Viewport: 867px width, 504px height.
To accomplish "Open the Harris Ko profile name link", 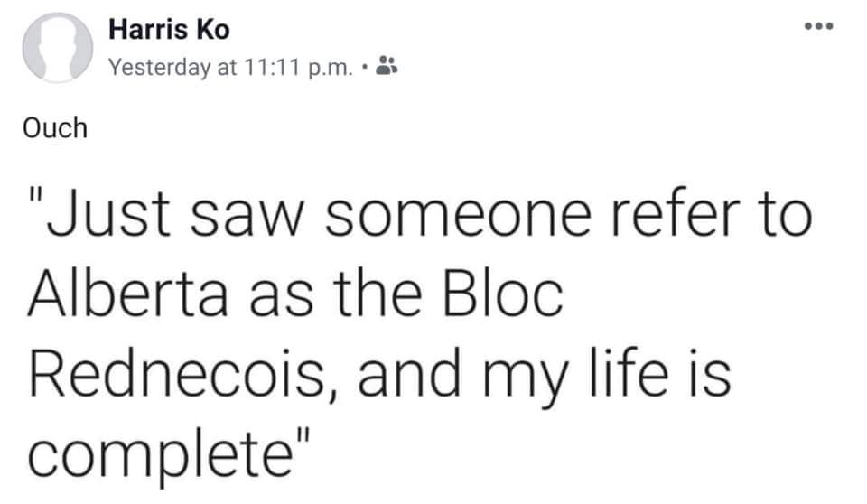I will 169,29.
